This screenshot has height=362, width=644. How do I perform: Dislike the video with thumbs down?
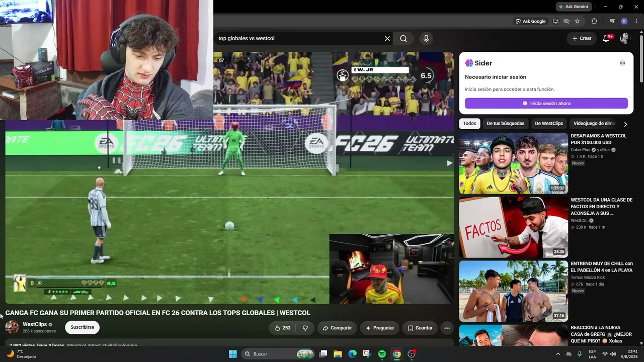pos(305,328)
